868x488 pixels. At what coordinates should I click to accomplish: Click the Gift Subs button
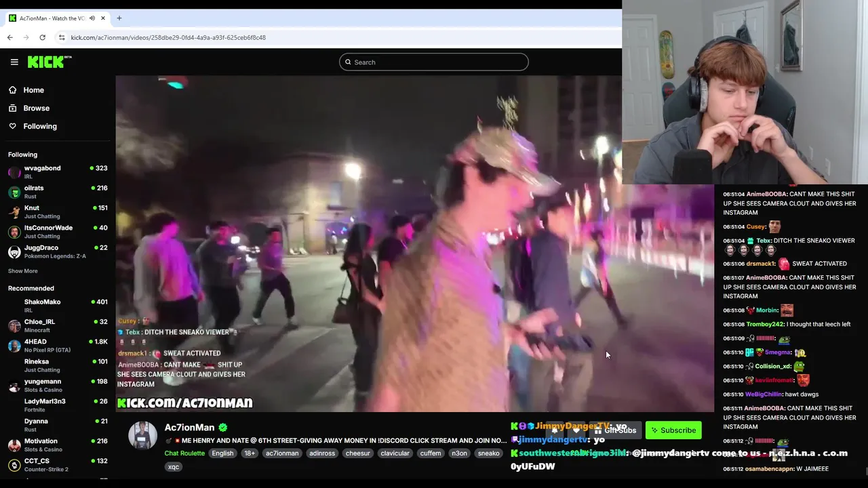(x=615, y=430)
